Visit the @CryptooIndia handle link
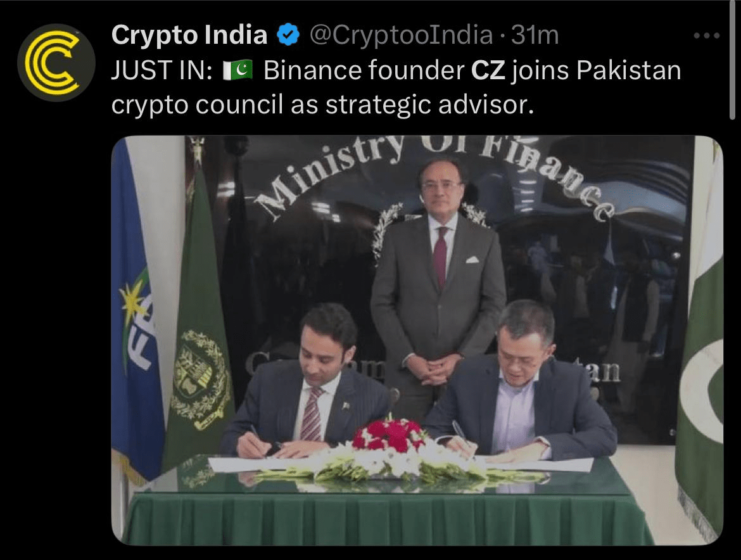Image resolution: width=741 pixels, height=560 pixels. (x=402, y=35)
